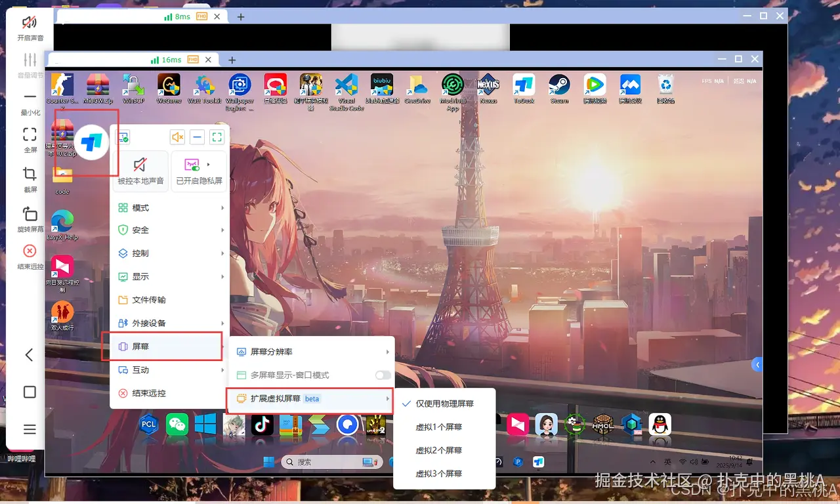840x504 pixels.
Task: Click the minimize-panel dash icon in floating panel
Action: point(197,137)
